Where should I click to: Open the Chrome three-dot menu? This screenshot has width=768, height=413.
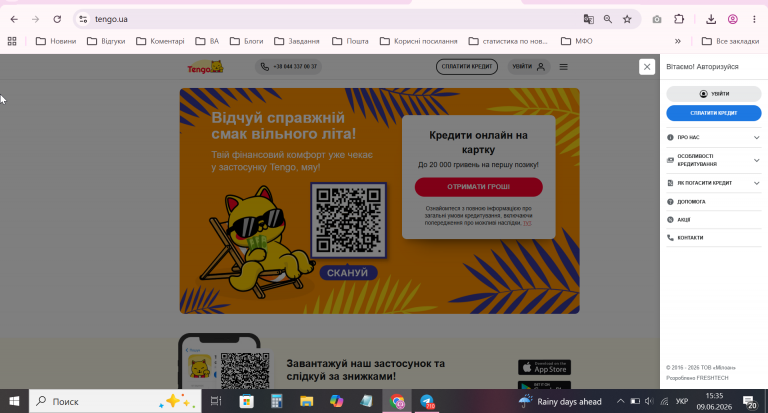[754, 19]
